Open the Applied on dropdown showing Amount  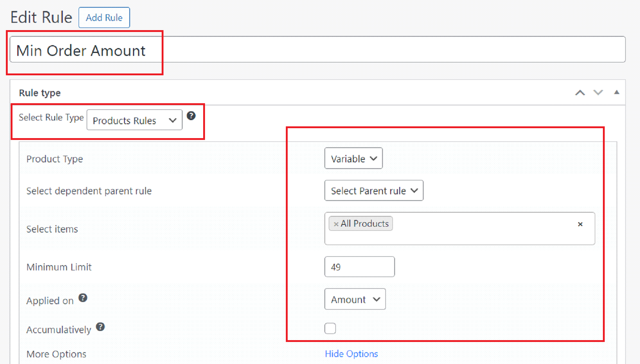[x=355, y=299]
